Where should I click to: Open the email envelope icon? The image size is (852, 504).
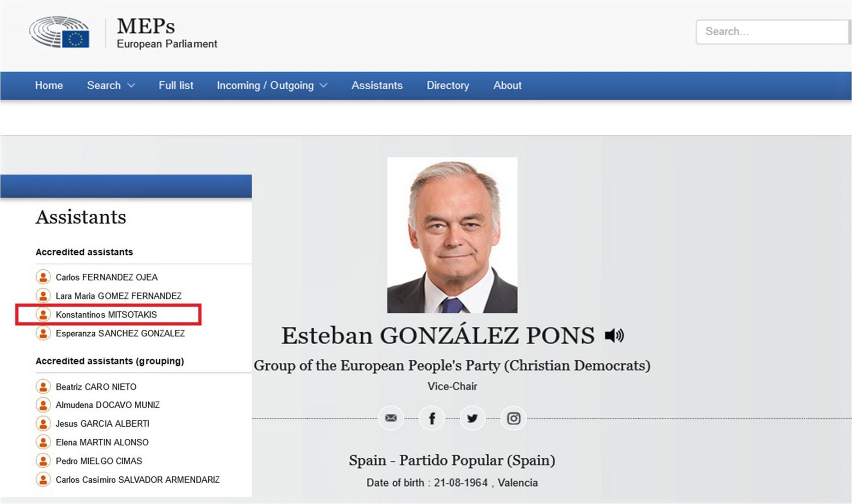(391, 418)
